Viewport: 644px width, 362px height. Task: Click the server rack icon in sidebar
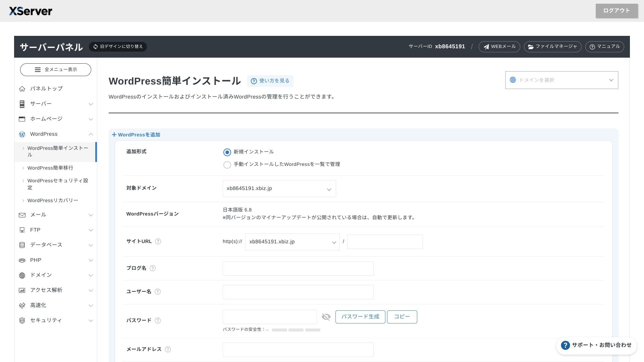[x=22, y=104]
